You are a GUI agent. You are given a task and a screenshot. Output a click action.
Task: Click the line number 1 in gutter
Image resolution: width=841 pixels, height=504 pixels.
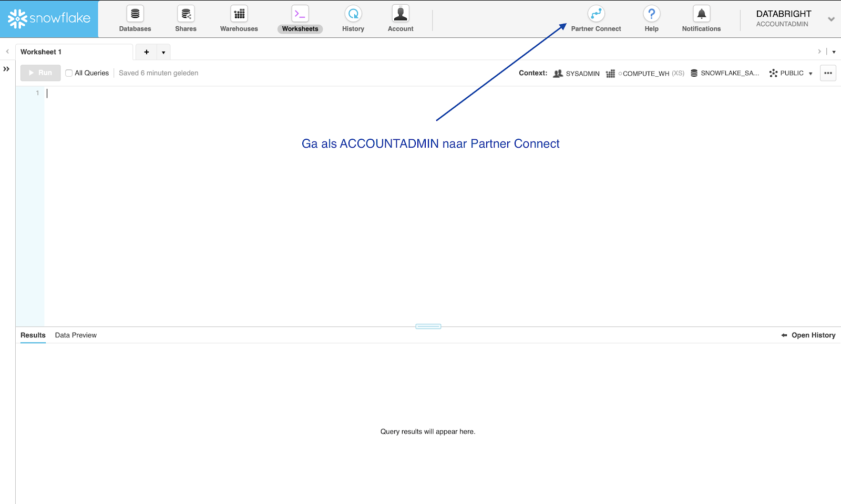[37, 93]
